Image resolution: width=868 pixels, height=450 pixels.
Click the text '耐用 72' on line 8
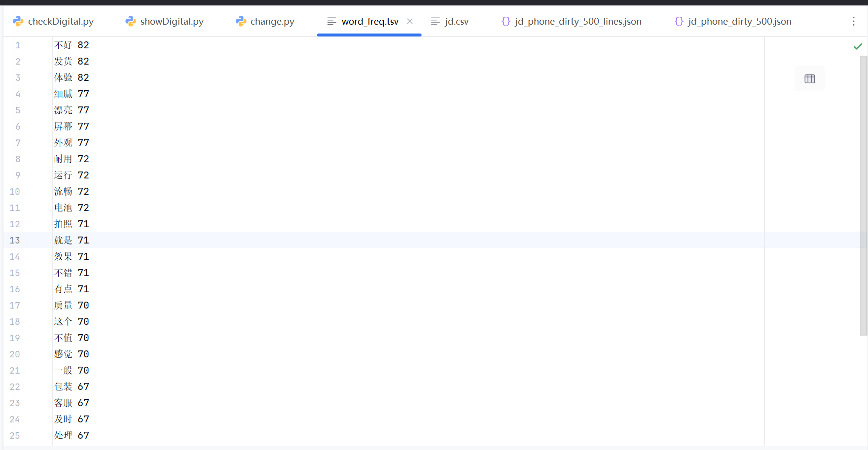[72, 159]
